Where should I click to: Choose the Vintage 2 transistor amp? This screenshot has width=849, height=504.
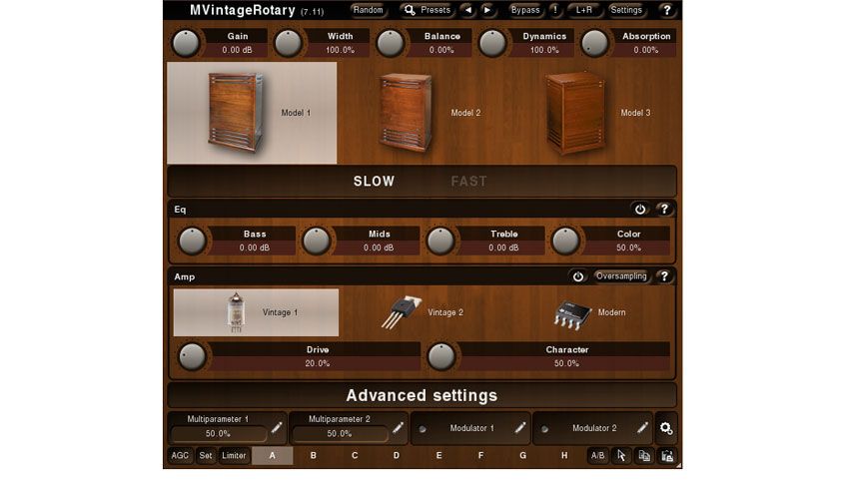(x=422, y=312)
